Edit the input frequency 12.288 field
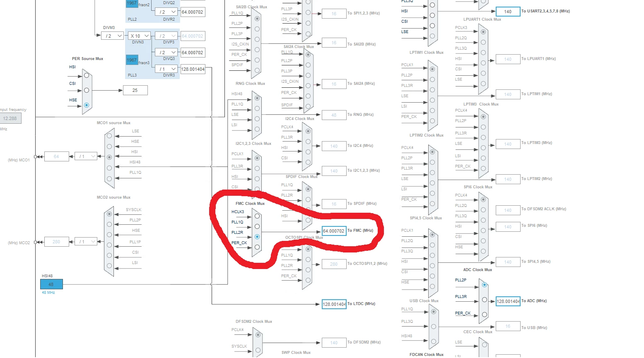The width and height of the screenshot is (644, 358). (x=10, y=118)
